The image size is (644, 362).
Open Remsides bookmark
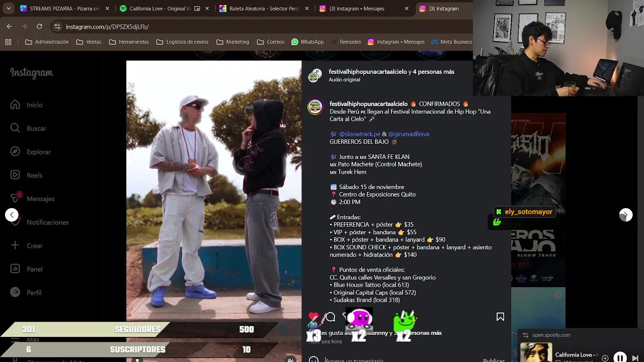tap(346, 42)
